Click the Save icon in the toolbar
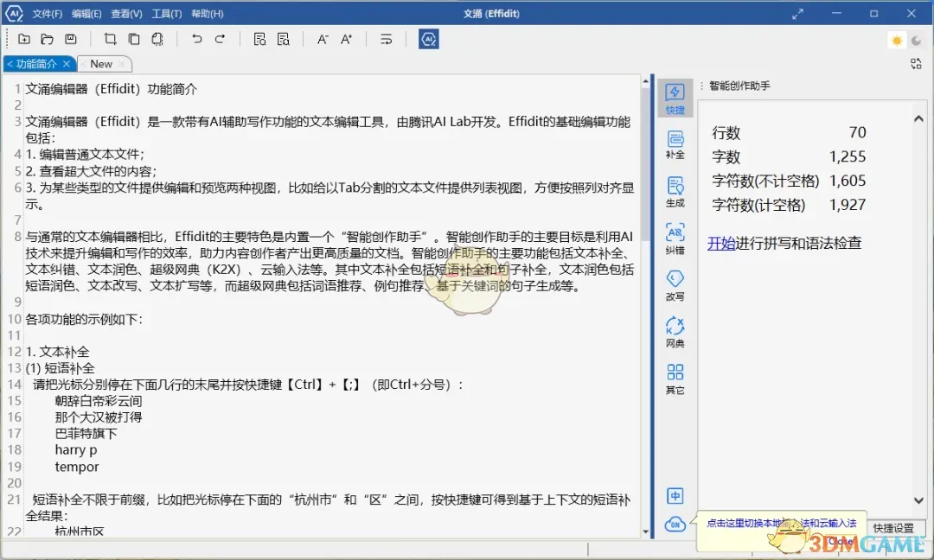This screenshot has height=560, width=934. [73, 39]
